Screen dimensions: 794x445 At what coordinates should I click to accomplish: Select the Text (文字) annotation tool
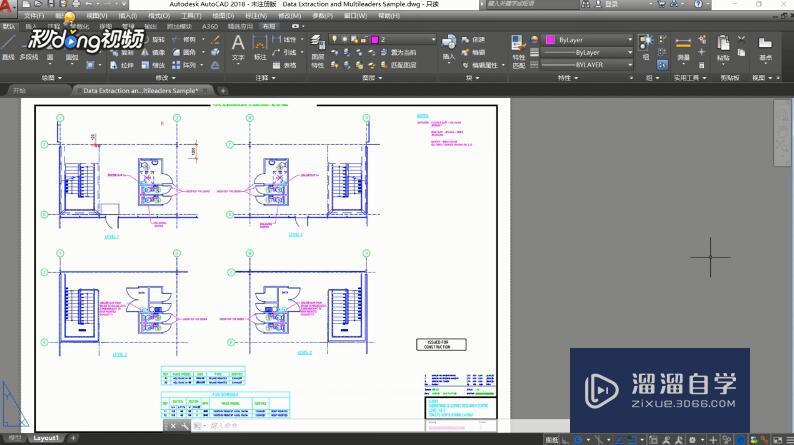pyautogui.click(x=238, y=47)
